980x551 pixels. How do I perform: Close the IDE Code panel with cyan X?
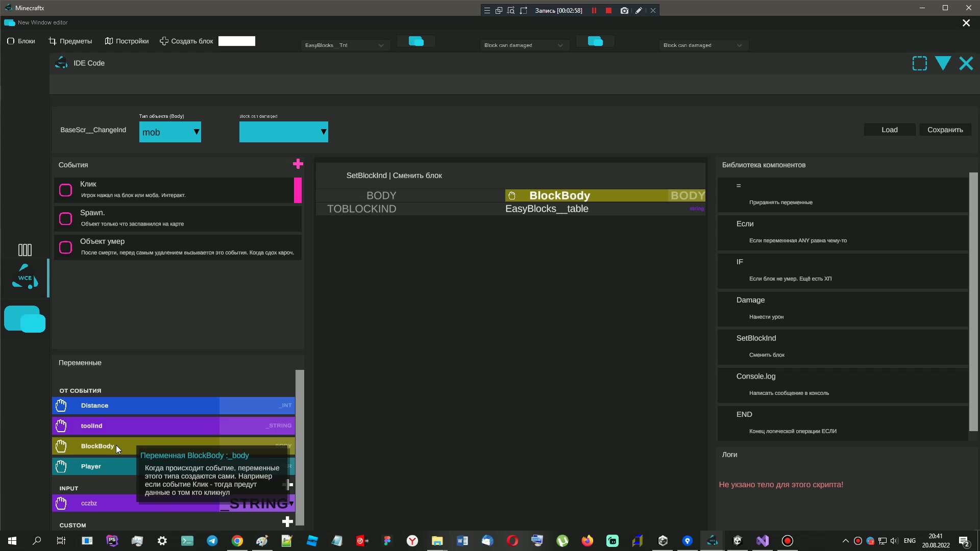click(966, 63)
